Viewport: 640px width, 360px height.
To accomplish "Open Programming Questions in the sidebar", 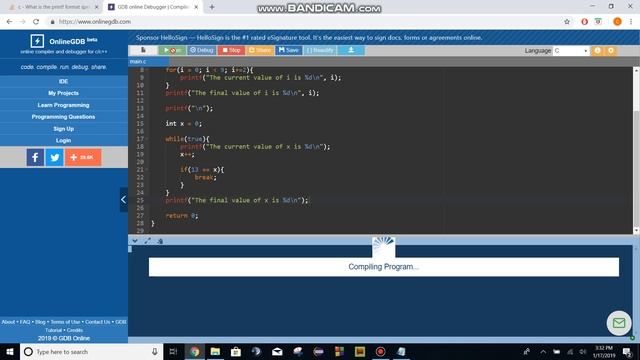I will (x=64, y=117).
